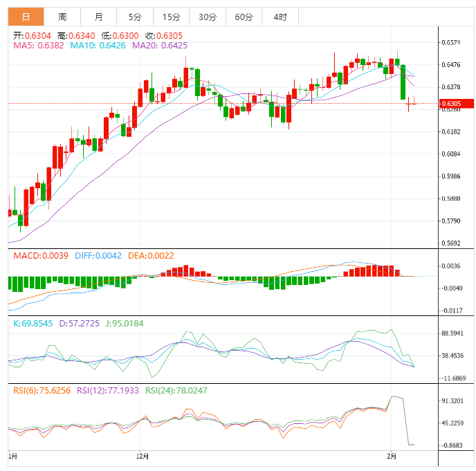Click the 91.3201 RSI axis label
Screen dimensions: 476x471
click(452, 401)
